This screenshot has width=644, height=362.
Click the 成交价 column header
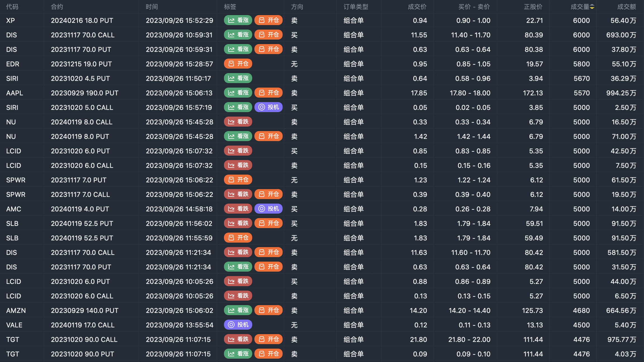417,7
